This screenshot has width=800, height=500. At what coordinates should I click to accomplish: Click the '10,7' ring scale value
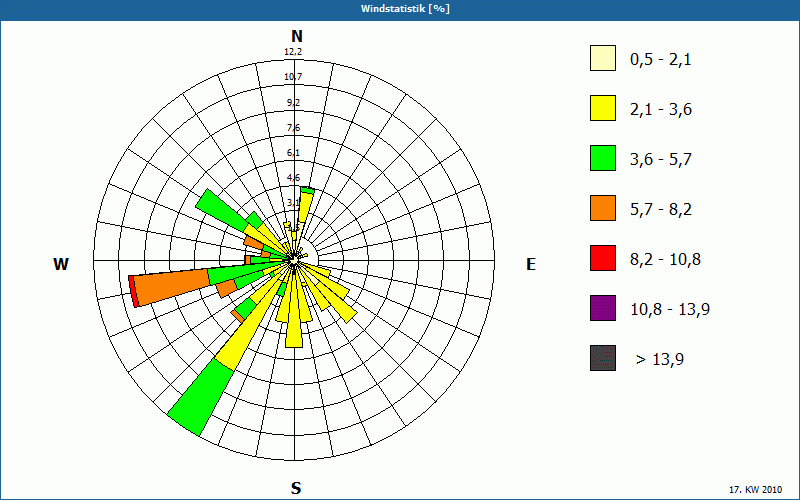tap(293, 77)
